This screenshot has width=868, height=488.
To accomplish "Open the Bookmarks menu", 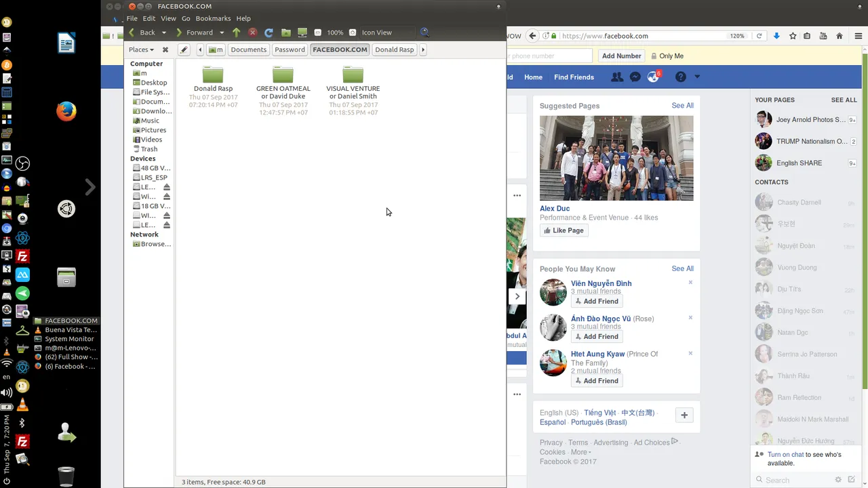I will tap(213, 18).
